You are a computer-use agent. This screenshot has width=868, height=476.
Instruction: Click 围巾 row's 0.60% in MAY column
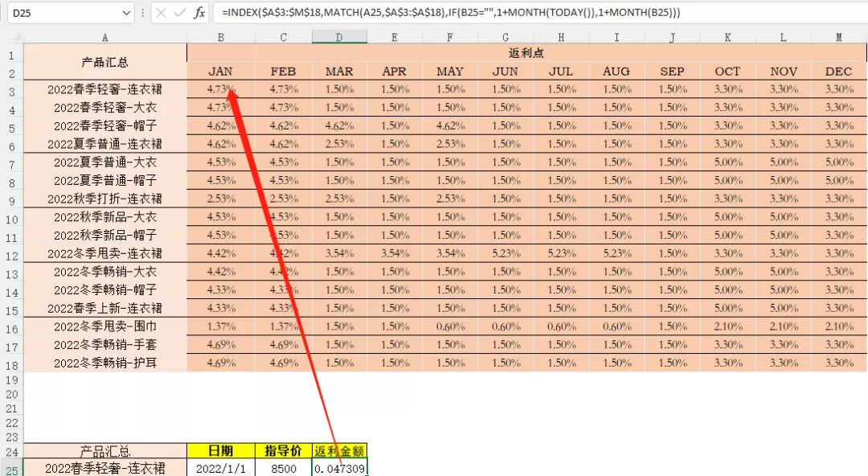click(449, 326)
